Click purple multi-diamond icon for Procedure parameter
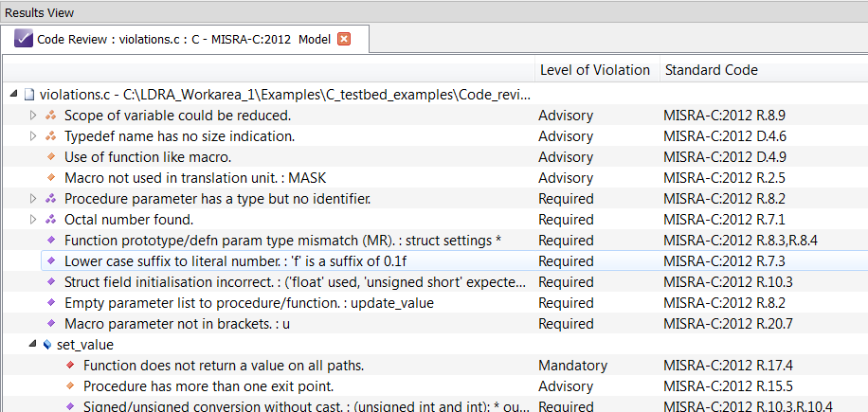Image resolution: width=868 pixels, height=412 pixels. point(51,199)
